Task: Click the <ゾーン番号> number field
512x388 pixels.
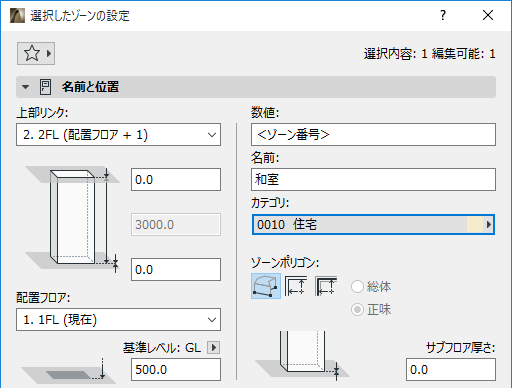Action: click(373, 135)
